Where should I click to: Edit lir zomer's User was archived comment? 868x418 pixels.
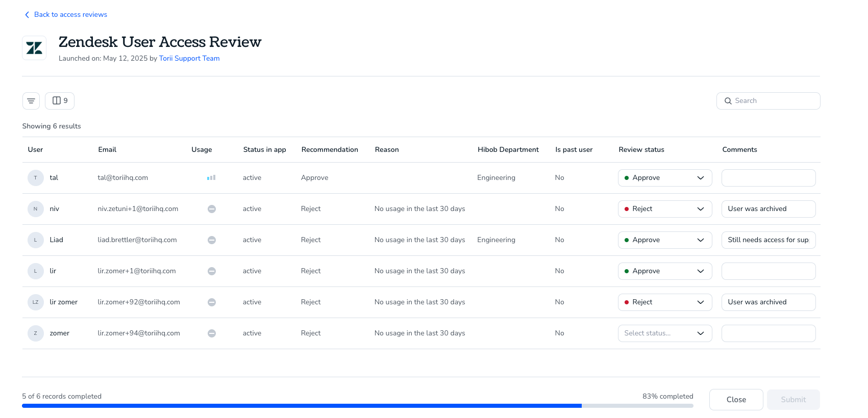click(768, 302)
